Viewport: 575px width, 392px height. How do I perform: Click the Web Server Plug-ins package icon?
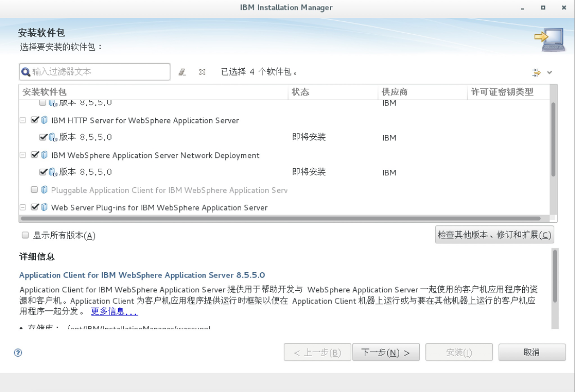click(45, 207)
